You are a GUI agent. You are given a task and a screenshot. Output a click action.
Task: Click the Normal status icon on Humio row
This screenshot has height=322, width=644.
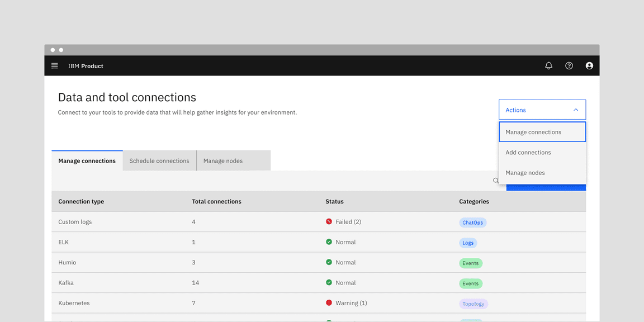coord(329,262)
